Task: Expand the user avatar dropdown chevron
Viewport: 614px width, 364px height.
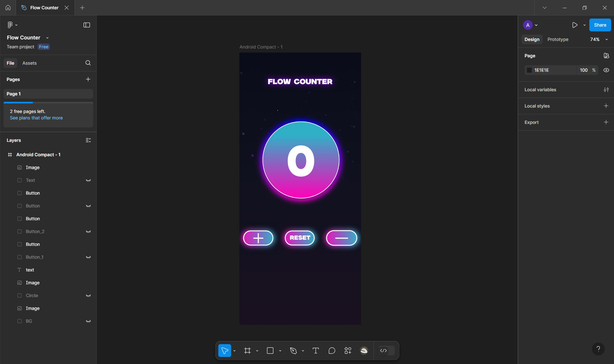Action: point(536,25)
